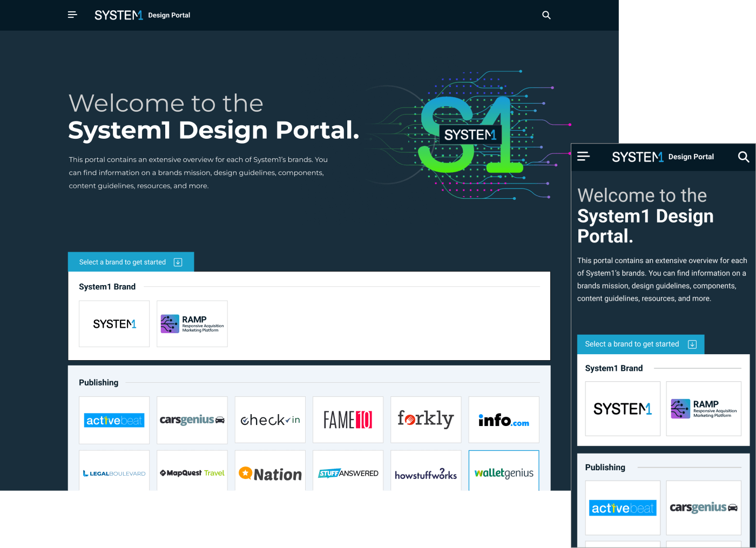Click the System1 logo in desktop header
The height and width of the screenshot is (548, 756).
pyautogui.click(x=118, y=15)
